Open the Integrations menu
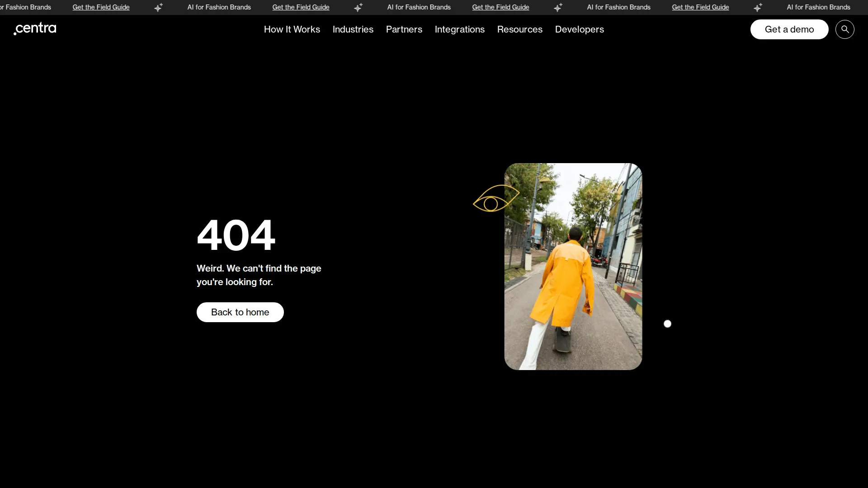Viewport: 868px width, 488px height. 459,29
